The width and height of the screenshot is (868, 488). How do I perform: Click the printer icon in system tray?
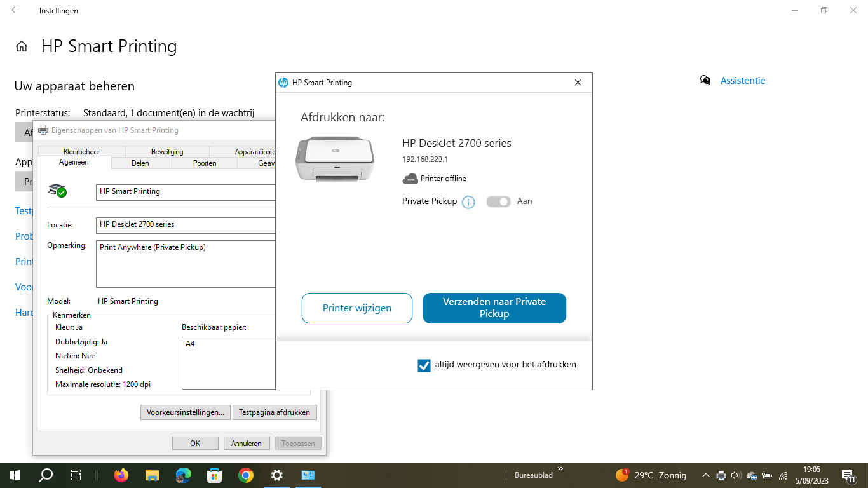pos(721,475)
